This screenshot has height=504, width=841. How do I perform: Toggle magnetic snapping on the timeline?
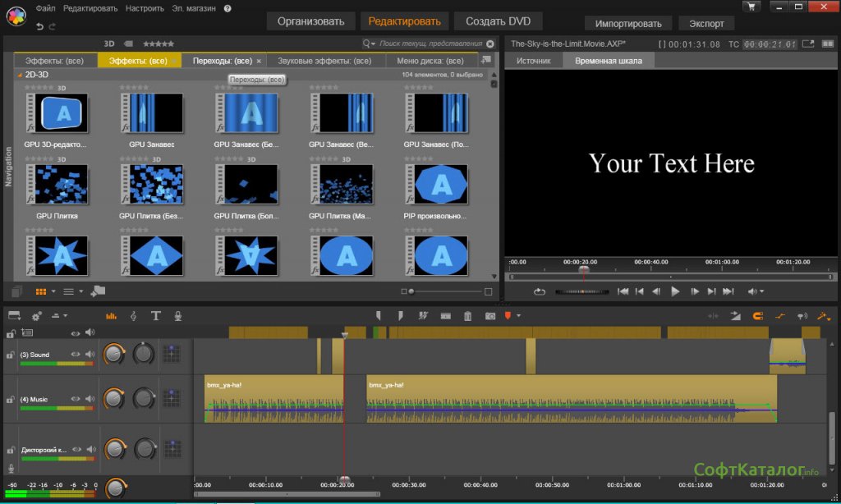coord(758,316)
